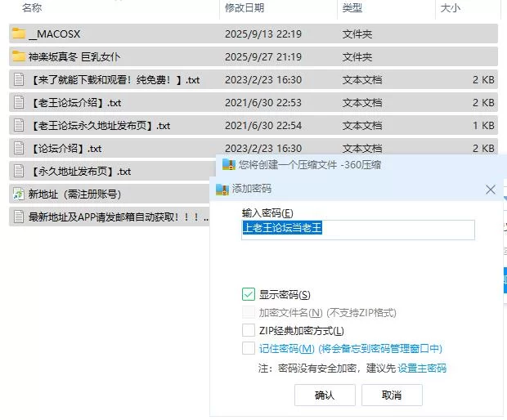
Task: Select the folder icon for 神楽坂真冬 巨乳女仆
Action: coord(19,56)
